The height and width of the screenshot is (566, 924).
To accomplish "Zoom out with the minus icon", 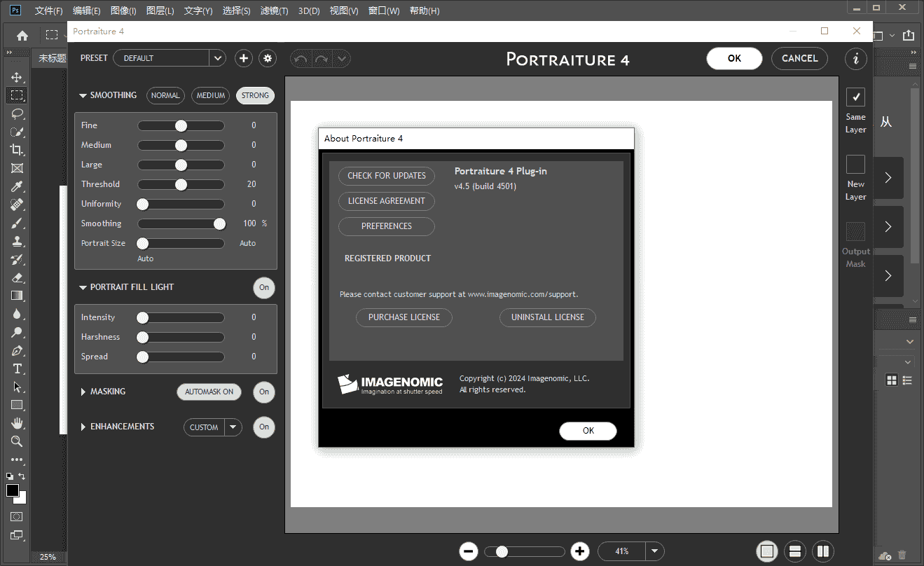I will [469, 551].
